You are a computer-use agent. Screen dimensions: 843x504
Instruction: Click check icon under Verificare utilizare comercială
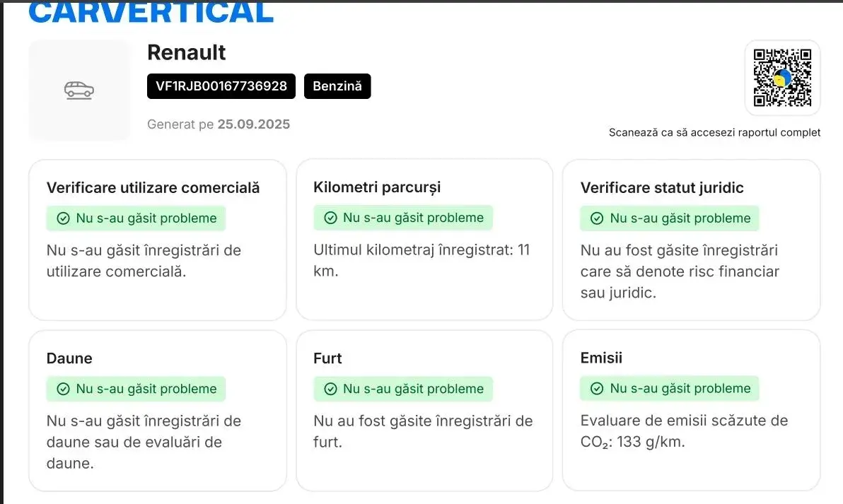(63, 218)
